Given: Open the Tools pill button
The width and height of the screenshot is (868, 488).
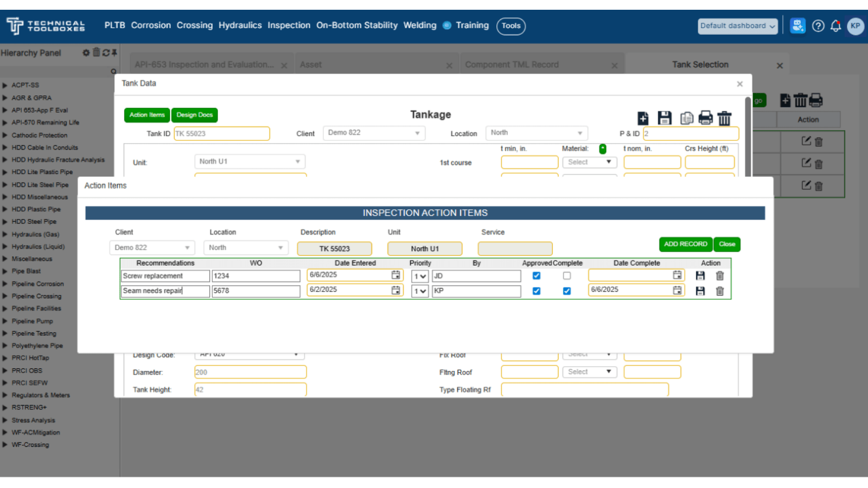Looking at the screenshot, I should 511,26.
